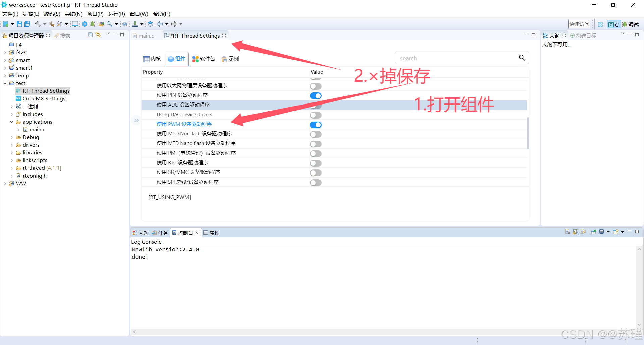Click the search magnifier in settings search box

(522, 58)
